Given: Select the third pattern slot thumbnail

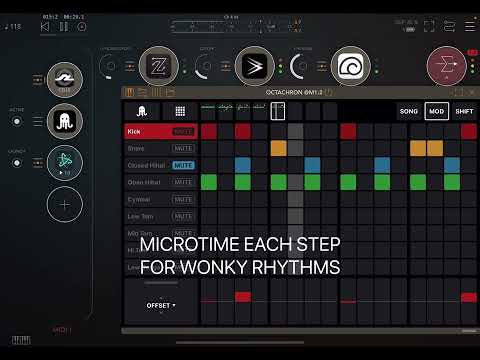Looking at the screenshot, I should pos(243,111).
